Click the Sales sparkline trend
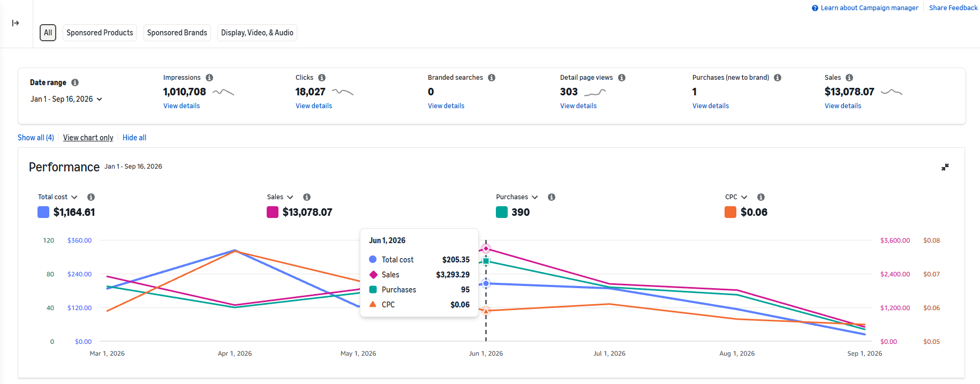Image resolution: width=980 pixels, height=384 pixels. tap(892, 92)
